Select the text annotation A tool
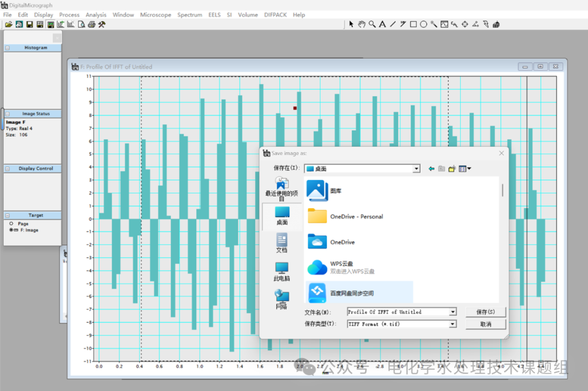The width and height of the screenshot is (588, 391). point(383,24)
